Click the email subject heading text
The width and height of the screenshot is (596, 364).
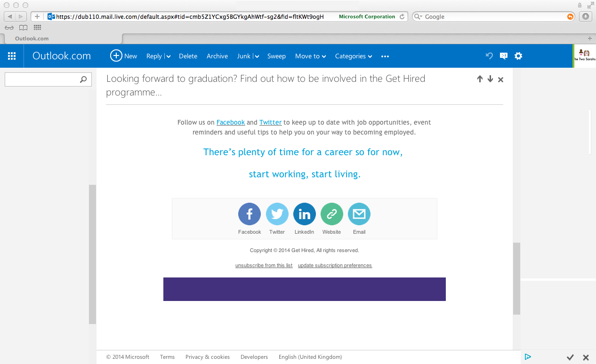pyautogui.click(x=266, y=85)
